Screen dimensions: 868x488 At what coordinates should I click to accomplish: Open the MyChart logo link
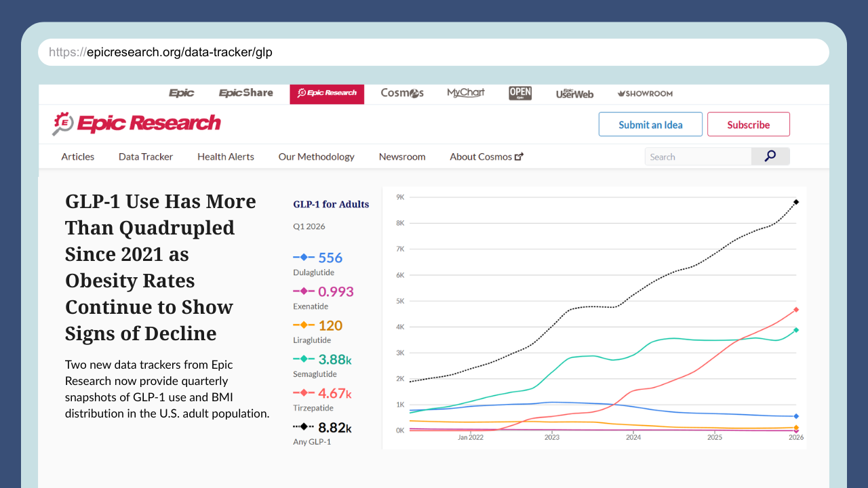(x=466, y=94)
